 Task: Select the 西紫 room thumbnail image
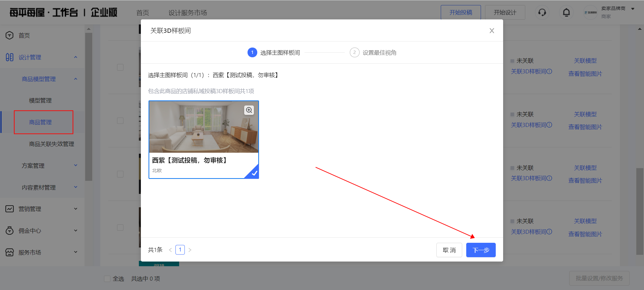pyautogui.click(x=204, y=127)
